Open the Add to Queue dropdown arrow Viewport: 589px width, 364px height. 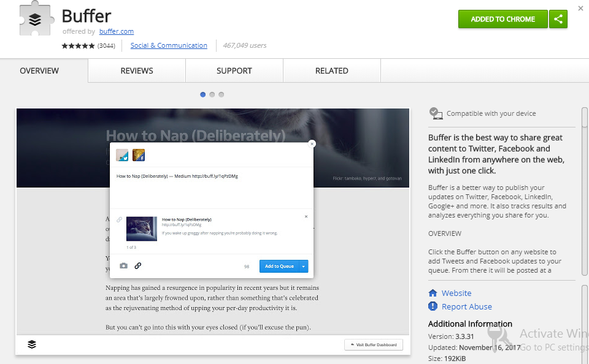pos(304,267)
